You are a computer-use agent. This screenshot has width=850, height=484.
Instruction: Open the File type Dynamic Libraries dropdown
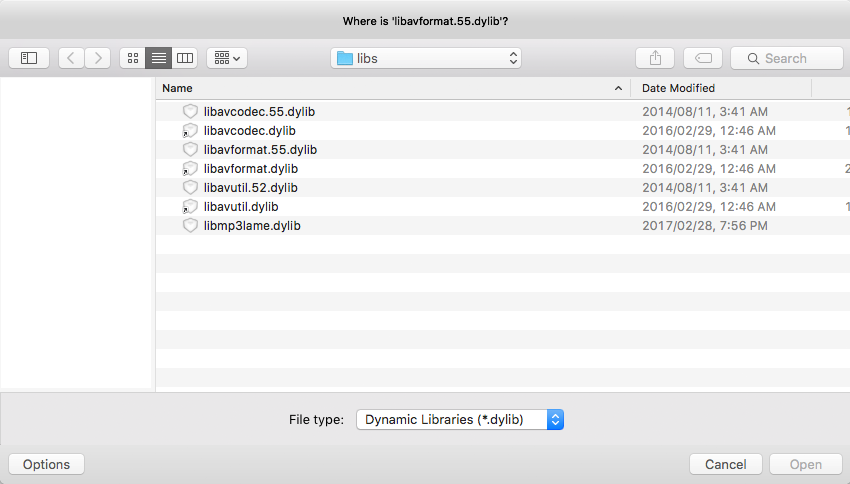(460, 420)
